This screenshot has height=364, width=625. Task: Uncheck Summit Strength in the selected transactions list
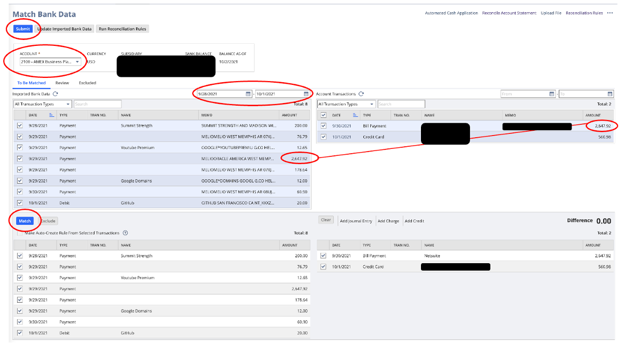coord(20,256)
